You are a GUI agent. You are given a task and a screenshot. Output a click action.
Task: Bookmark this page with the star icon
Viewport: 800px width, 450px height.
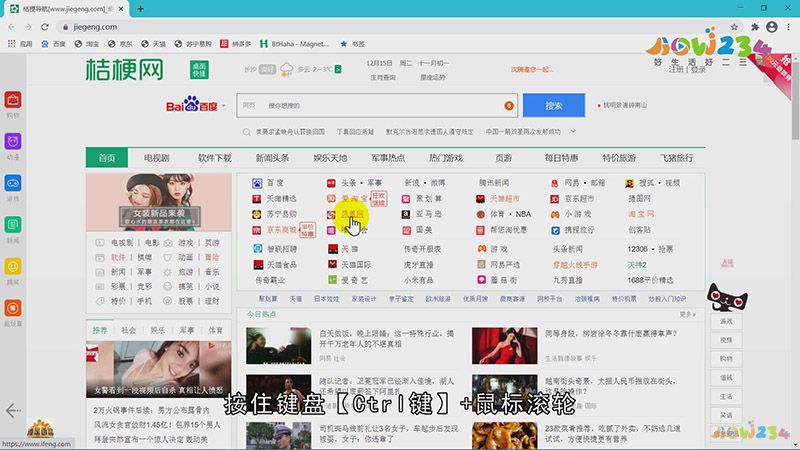[734, 27]
